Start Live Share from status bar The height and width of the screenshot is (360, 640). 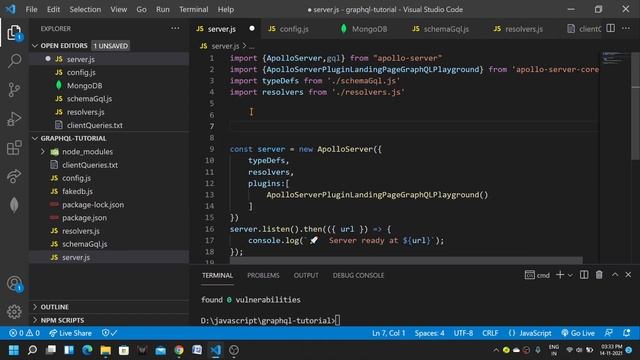(x=70, y=333)
